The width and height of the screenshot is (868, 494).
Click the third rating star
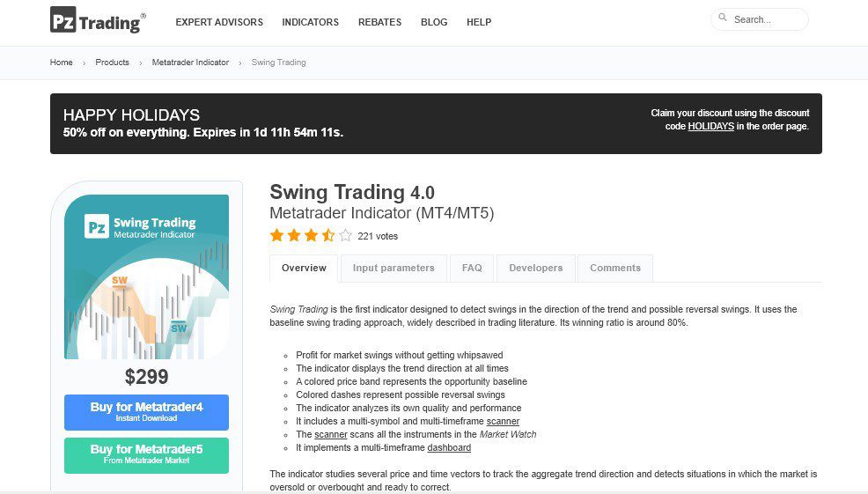coord(311,235)
